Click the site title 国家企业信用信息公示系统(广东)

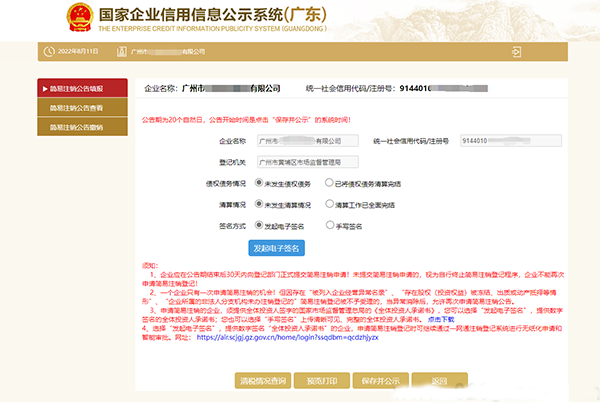pos(212,15)
